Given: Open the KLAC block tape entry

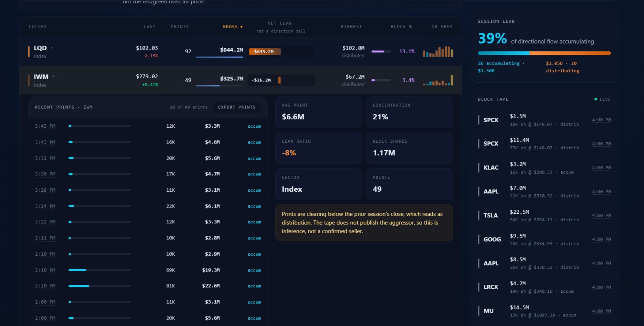Looking at the screenshot, I should pos(545,168).
